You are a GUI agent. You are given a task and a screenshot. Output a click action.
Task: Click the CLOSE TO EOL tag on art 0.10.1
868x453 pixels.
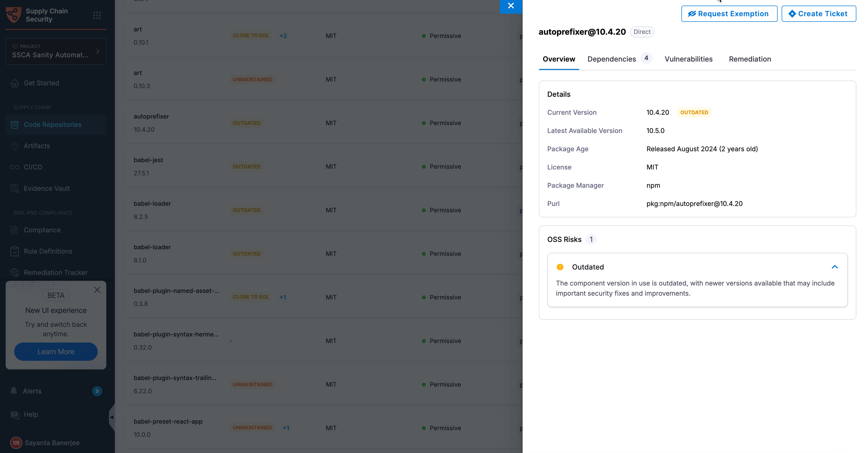point(251,36)
